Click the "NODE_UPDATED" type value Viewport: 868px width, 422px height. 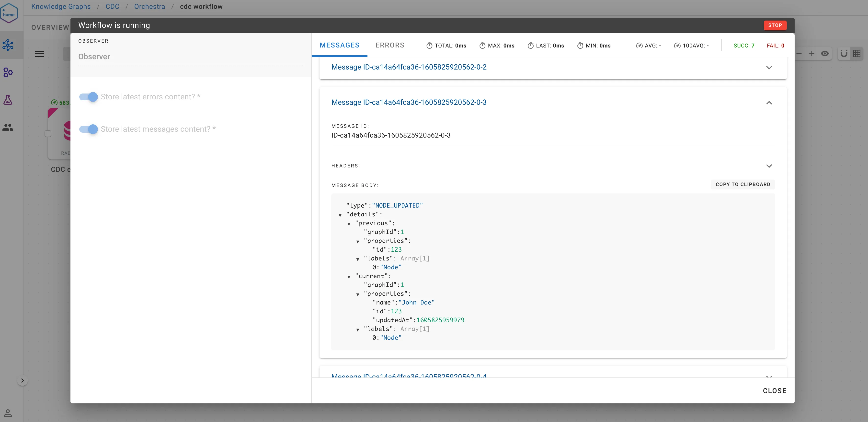tap(397, 206)
